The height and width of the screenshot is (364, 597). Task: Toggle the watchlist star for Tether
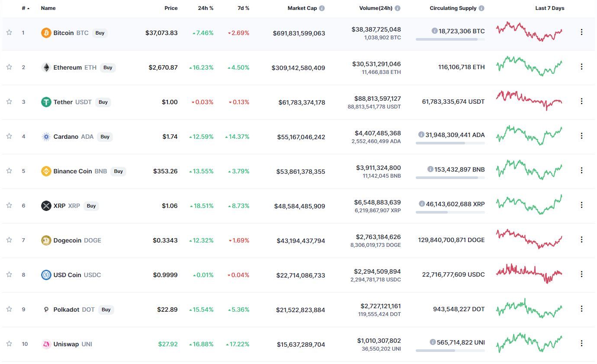[x=9, y=102]
